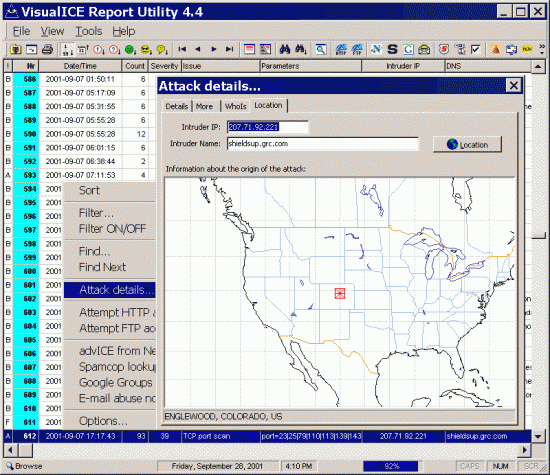Select event row number 590
This screenshot has height=475, width=550.
pyautogui.click(x=80, y=134)
